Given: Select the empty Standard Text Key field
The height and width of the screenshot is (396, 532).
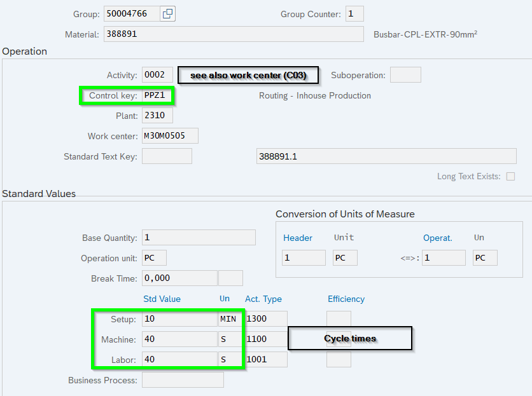Looking at the screenshot, I should (x=167, y=156).
